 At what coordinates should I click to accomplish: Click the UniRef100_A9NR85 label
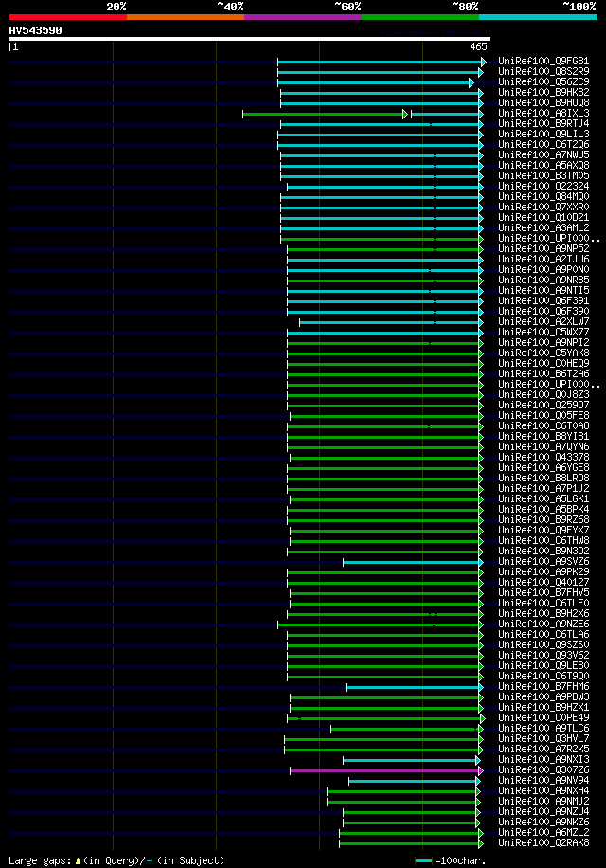(544, 280)
